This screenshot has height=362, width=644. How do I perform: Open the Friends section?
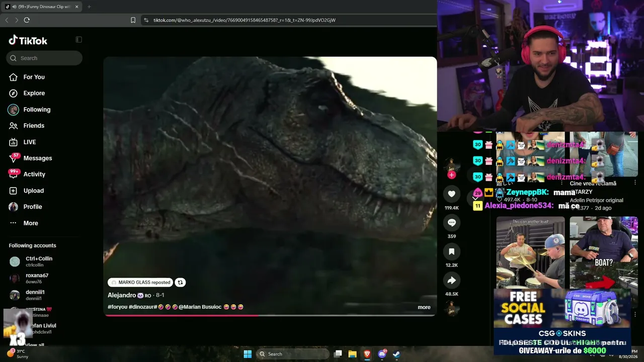(34, 126)
